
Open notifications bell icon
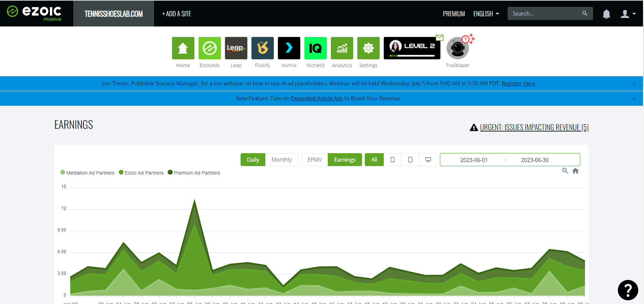pyautogui.click(x=606, y=14)
